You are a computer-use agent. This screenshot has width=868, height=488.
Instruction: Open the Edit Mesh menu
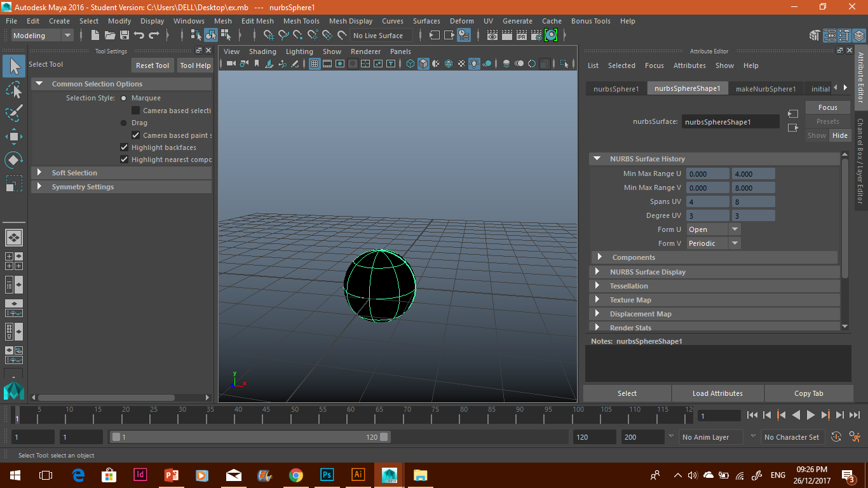tap(257, 21)
